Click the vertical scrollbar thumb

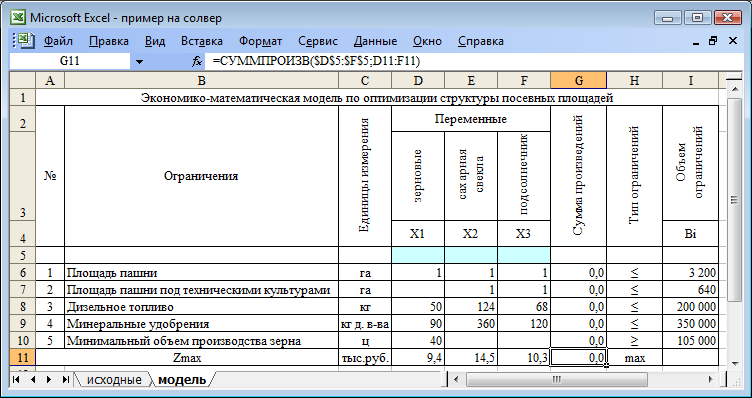tap(735, 200)
